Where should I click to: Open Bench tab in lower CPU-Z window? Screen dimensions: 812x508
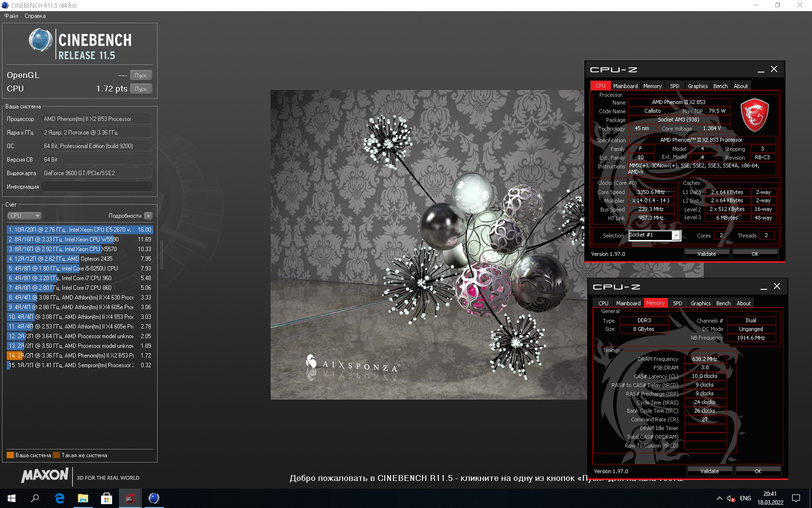[724, 303]
